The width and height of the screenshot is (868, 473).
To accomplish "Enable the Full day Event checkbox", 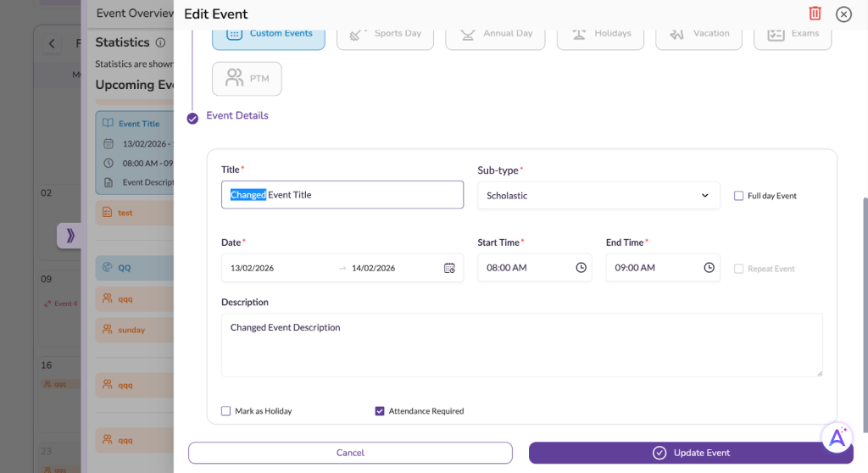I will (x=738, y=196).
